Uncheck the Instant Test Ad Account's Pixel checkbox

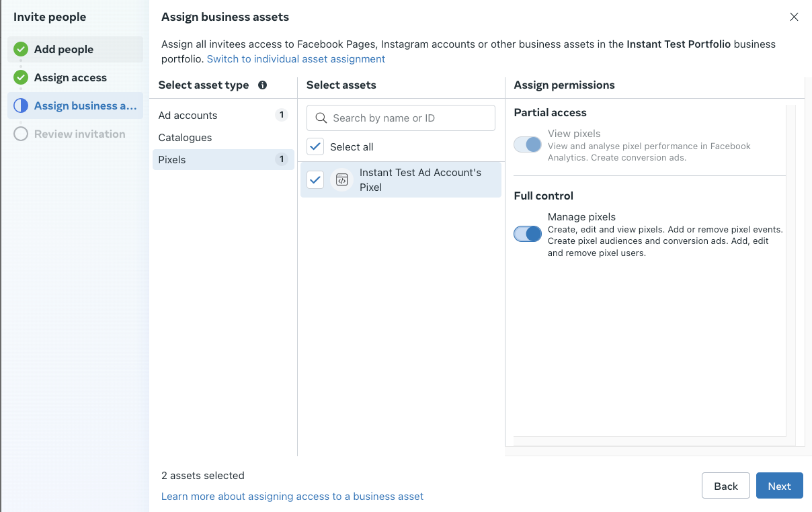(x=315, y=179)
